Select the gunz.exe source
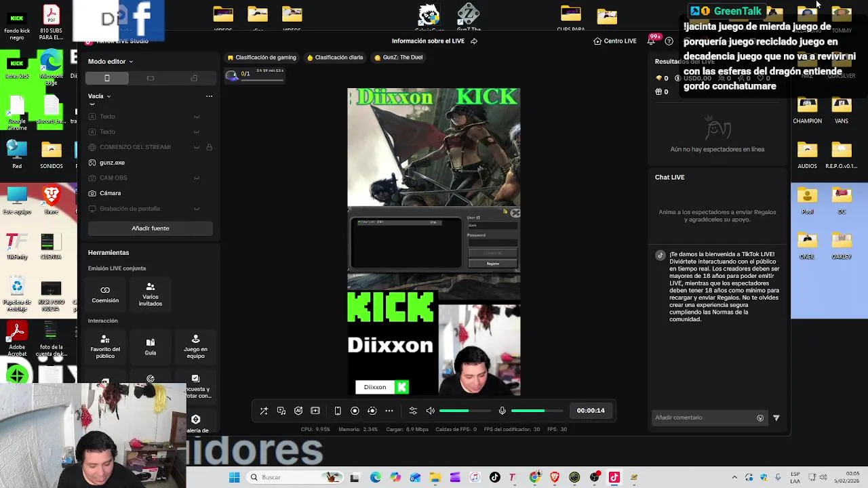The height and width of the screenshot is (488, 868). click(150, 163)
